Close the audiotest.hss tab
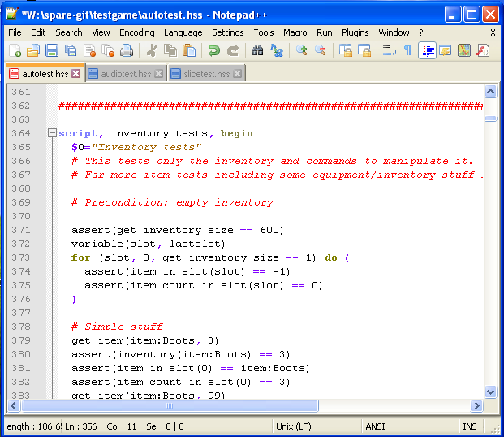 (x=158, y=74)
